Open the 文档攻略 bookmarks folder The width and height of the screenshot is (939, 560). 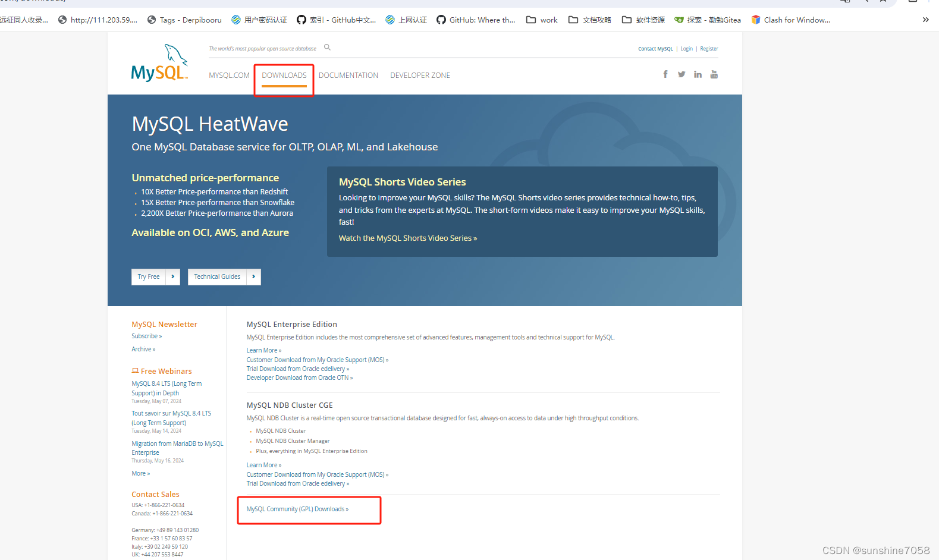point(590,20)
